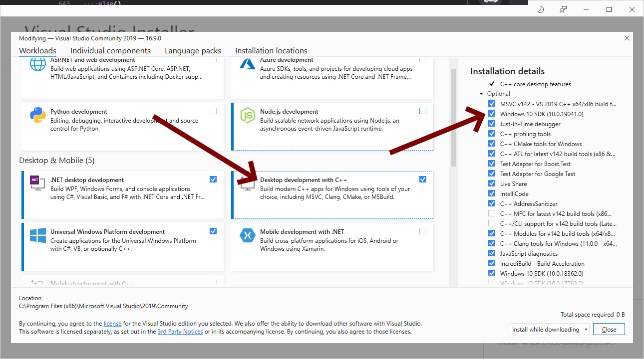Check Mobile development with .NET checkbox
The width and height of the screenshot is (644, 359).
(x=423, y=231)
